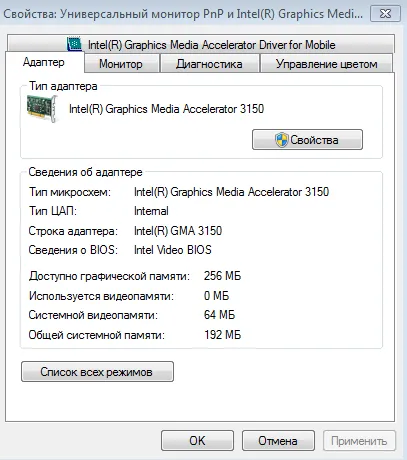Click the Тип микросхем chip value

tap(231, 192)
